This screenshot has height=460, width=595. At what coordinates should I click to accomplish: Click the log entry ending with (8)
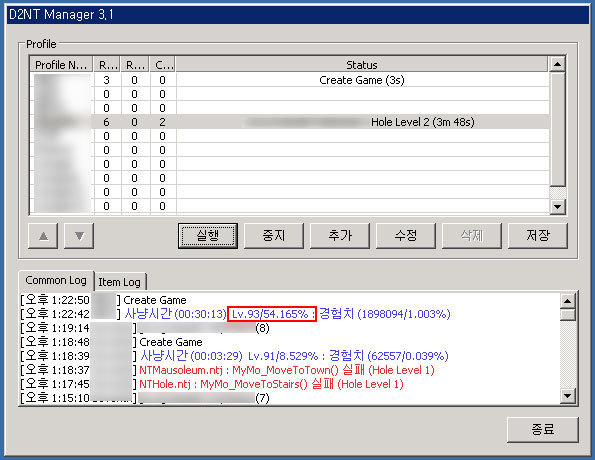(x=145, y=328)
